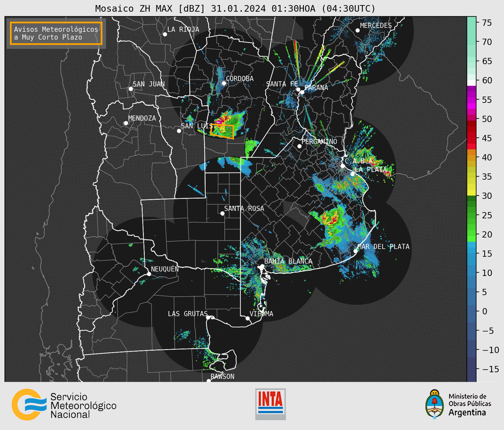504x430 pixels.
Task: Click the Mar del Plata city label
Action: pos(383,246)
